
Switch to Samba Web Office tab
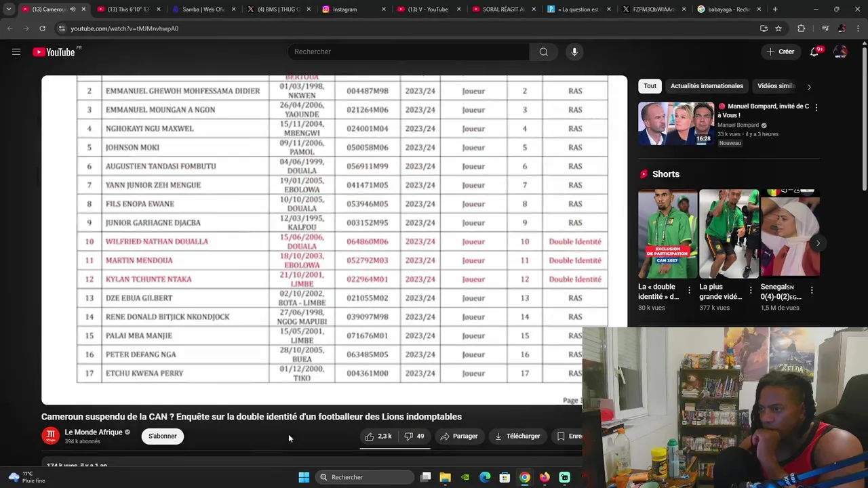[x=204, y=9]
